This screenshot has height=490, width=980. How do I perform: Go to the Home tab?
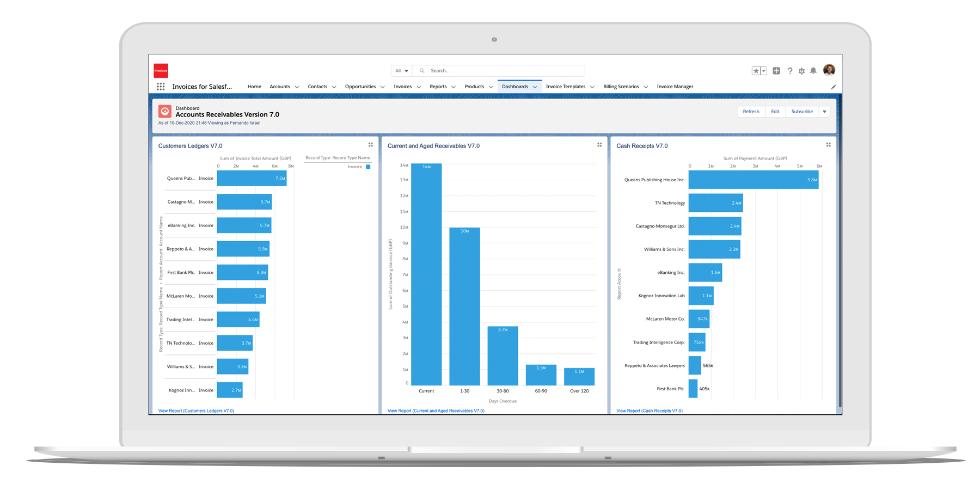click(x=254, y=87)
